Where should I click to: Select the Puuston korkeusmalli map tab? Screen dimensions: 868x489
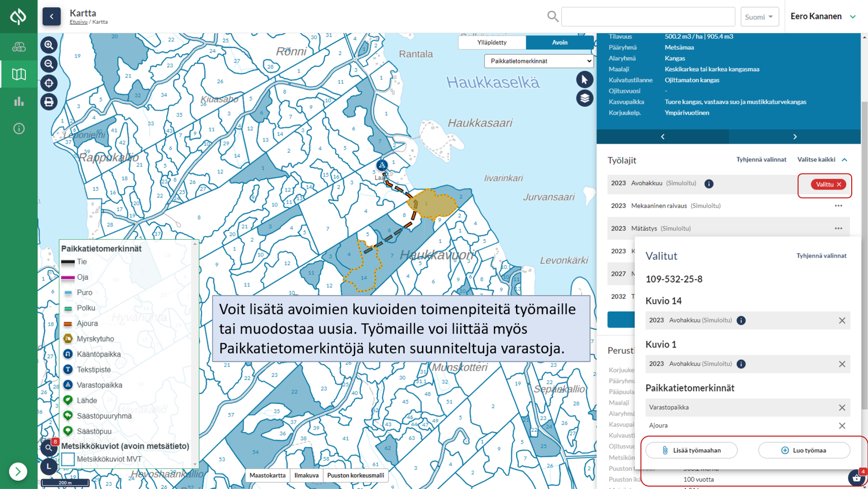click(x=355, y=475)
